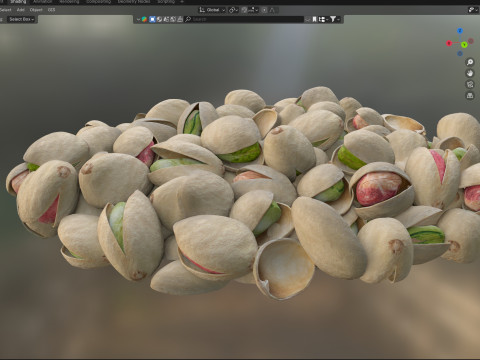Screen dimensions: 480x360
Task: Open the GIS menu
Action: tap(51, 10)
